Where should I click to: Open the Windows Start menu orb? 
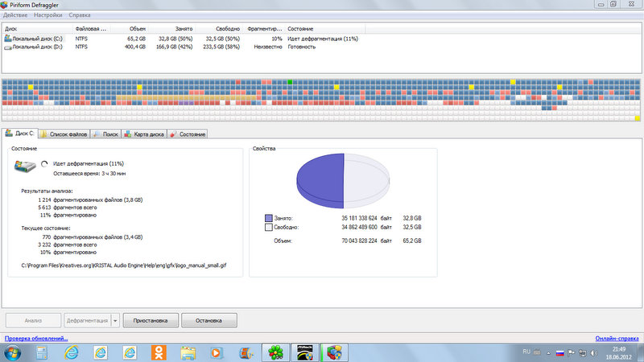pos(12,352)
